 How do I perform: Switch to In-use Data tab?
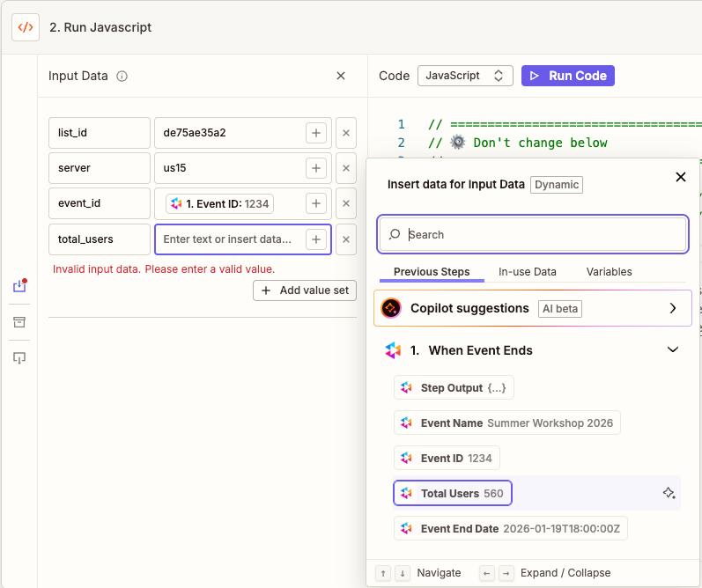coord(528,272)
